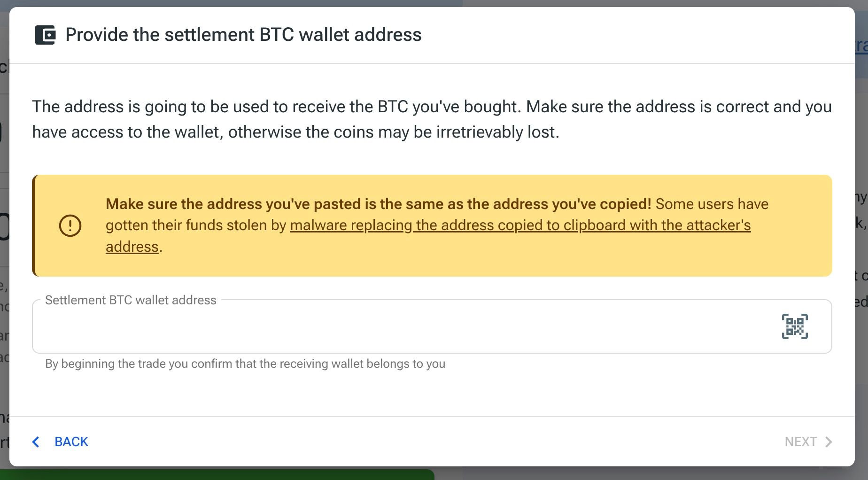Click the bold "Make sure the address you've pasted" warning
This screenshot has width=868, height=480.
(x=378, y=204)
